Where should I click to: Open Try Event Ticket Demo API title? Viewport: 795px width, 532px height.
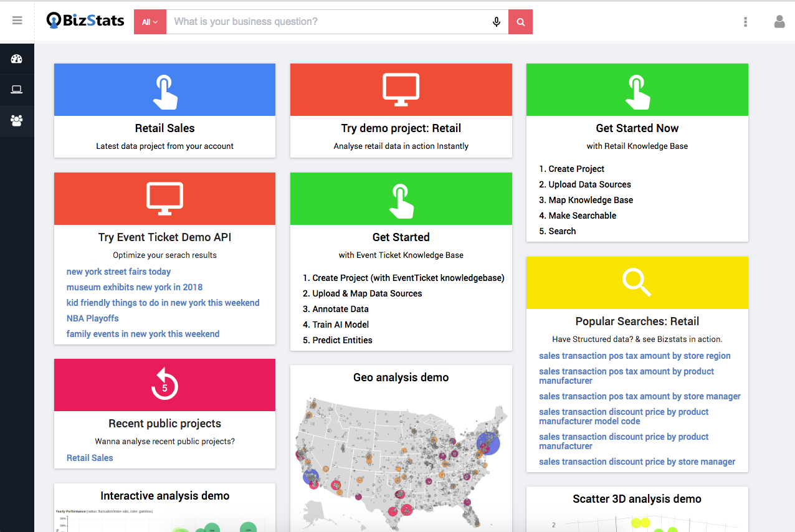tap(164, 237)
